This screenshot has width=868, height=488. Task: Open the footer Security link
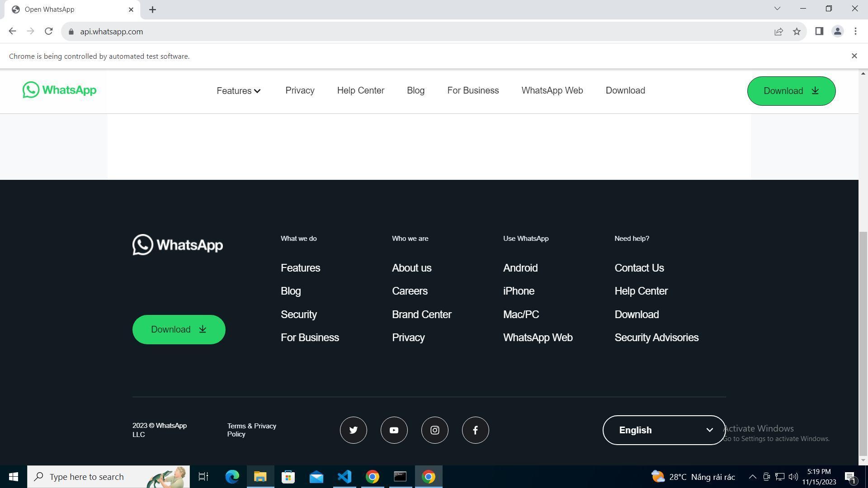pos(298,314)
